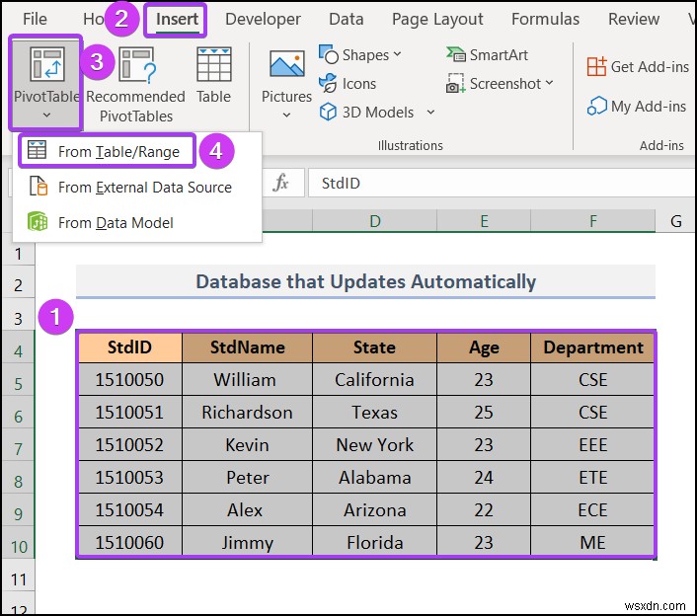697x616 pixels.
Task: Switch to the Data tab
Action: pos(346,19)
